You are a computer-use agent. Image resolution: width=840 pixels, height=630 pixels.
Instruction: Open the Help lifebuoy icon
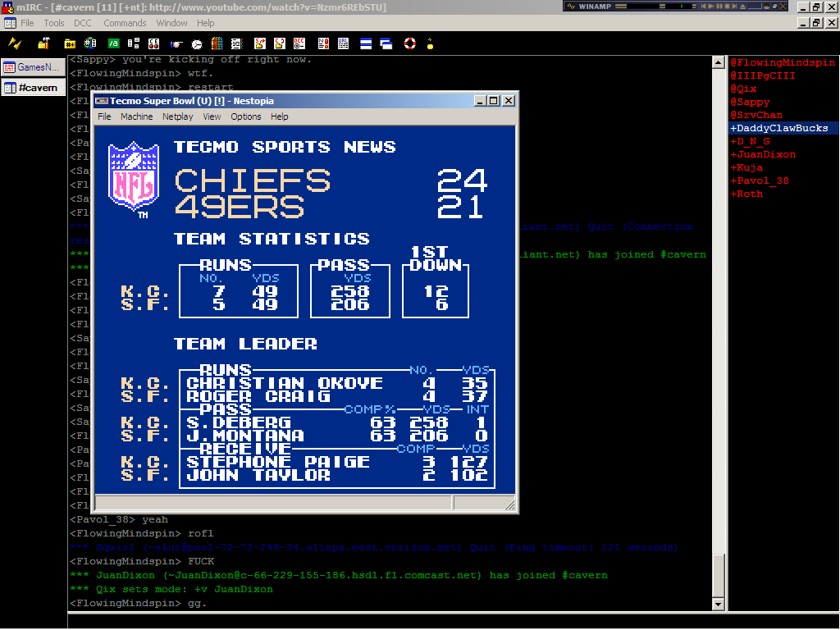pyautogui.click(x=409, y=43)
